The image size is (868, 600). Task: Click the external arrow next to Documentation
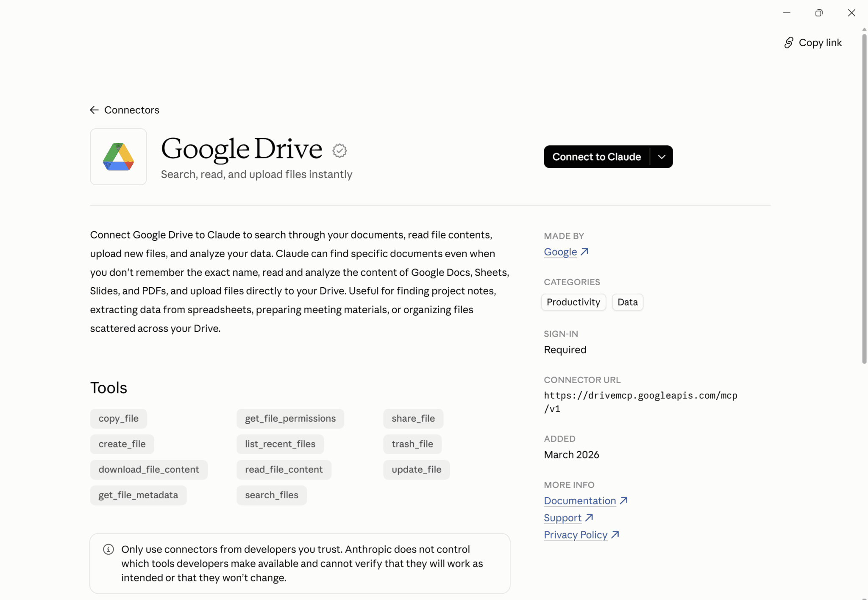[x=623, y=500]
